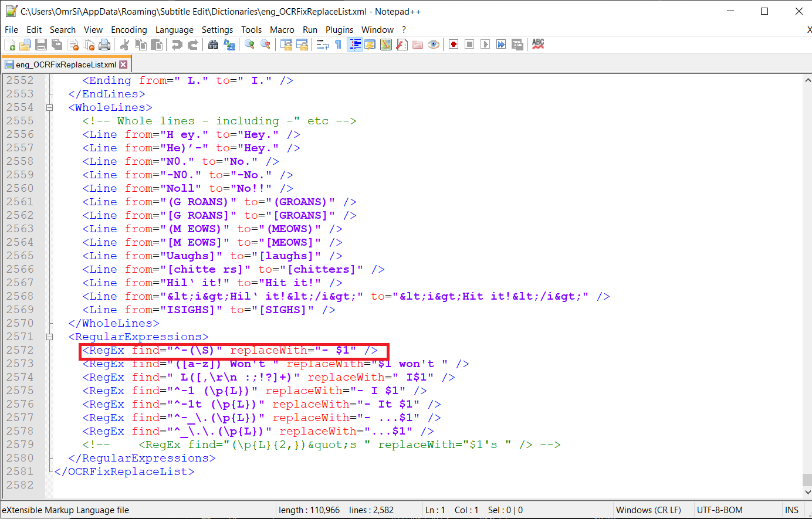Viewport: 812px width, 519px height.
Task: Select the Replace toolbar icon
Action: click(x=229, y=44)
